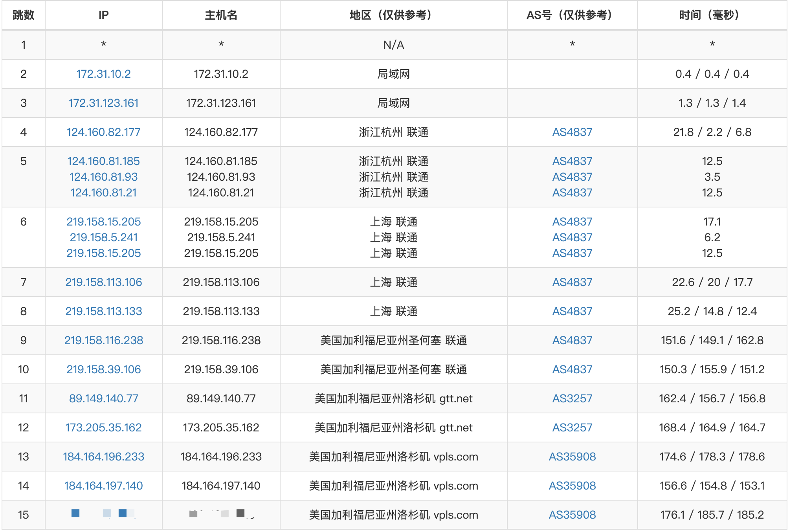
Task: Open the 172.31.123.161 IP link
Action: tap(103, 103)
